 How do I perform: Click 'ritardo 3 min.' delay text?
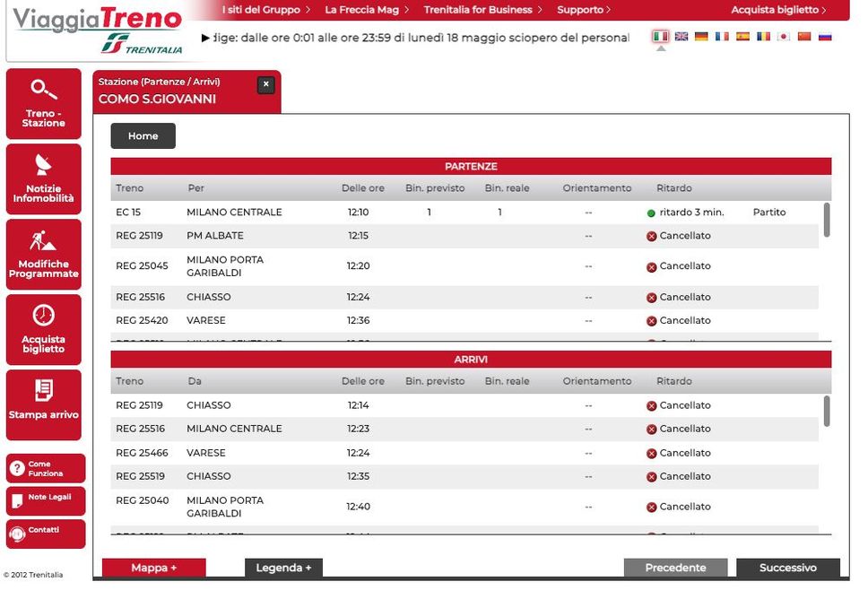click(691, 213)
